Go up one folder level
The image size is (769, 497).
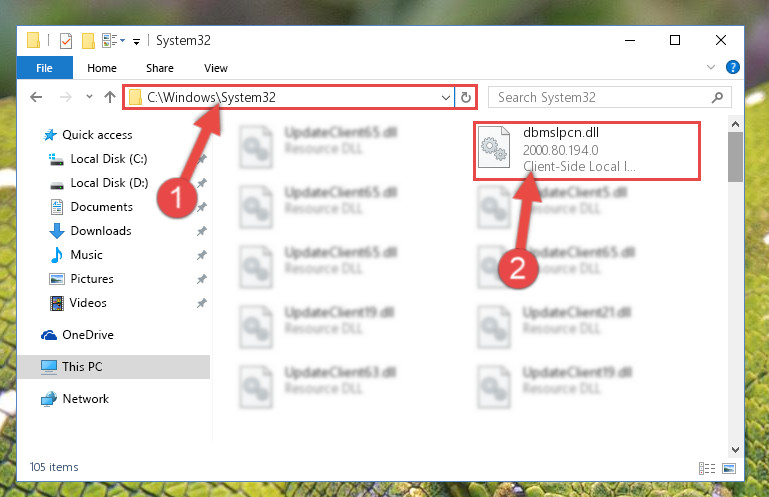109,97
